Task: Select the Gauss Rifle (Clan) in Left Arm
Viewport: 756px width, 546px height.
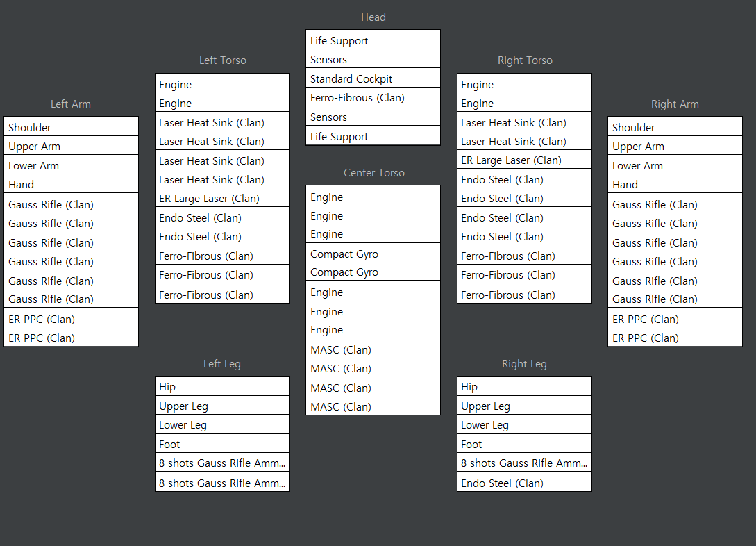Action: (71, 251)
